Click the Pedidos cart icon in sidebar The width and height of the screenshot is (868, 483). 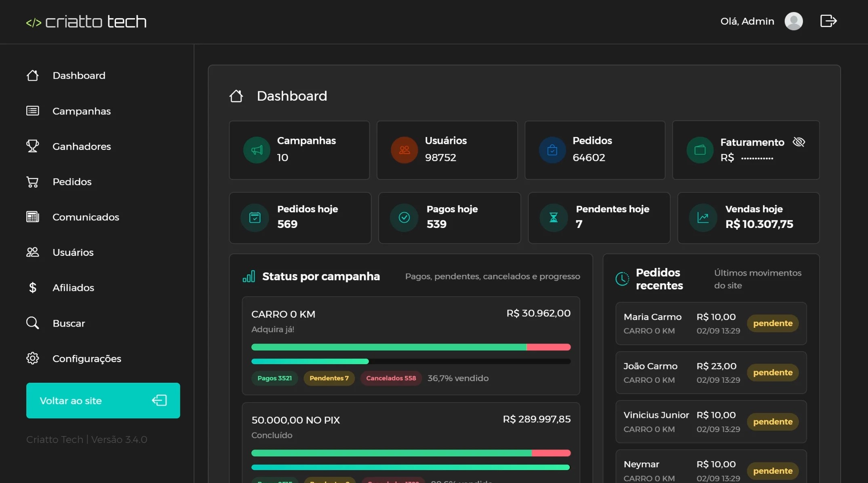click(x=33, y=182)
